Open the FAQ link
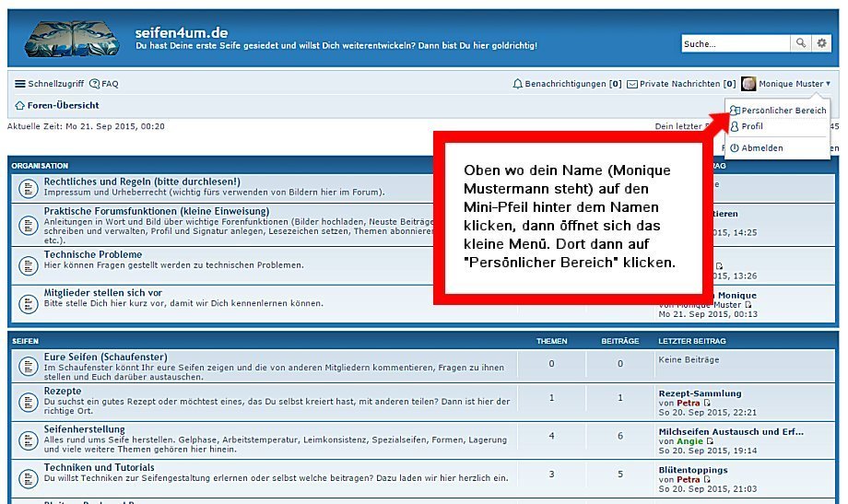Image resolution: width=848 pixels, height=504 pixels. click(x=104, y=84)
